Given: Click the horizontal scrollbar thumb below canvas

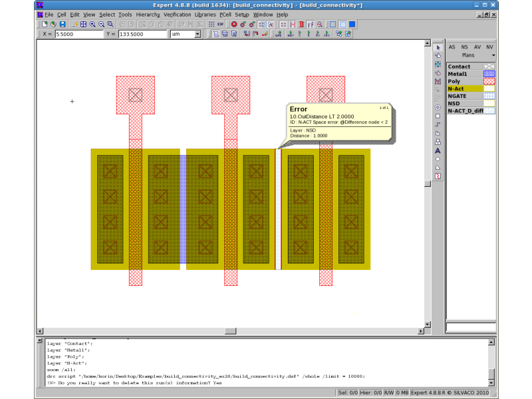Looking at the screenshot, I should coord(230,331).
